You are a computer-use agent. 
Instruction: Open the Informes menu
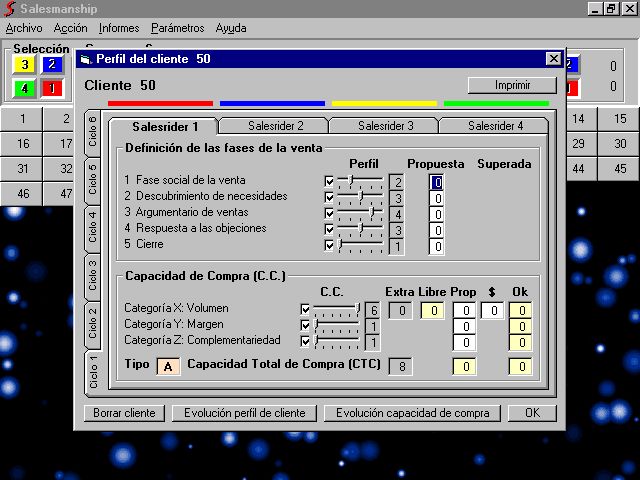point(119,28)
